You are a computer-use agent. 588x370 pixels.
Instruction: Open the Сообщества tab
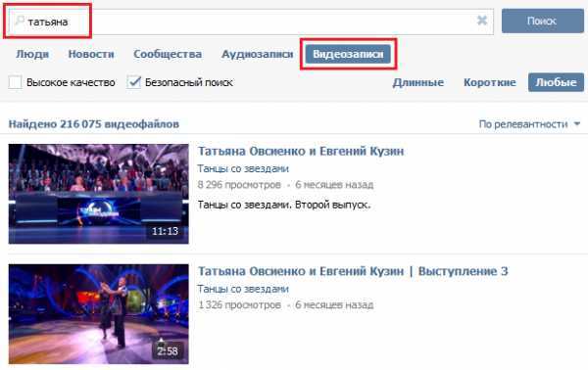168,54
